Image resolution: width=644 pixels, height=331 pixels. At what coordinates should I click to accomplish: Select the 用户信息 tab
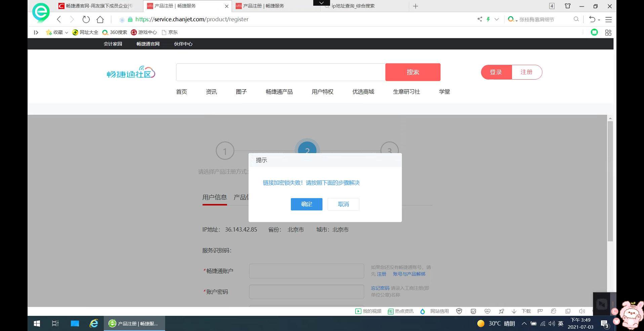click(214, 197)
